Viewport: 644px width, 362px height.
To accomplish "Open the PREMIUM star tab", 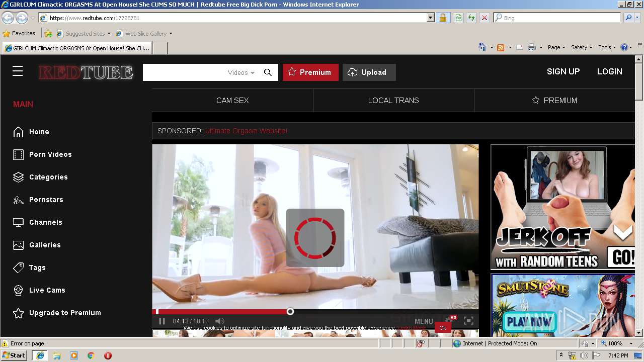I will [554, 101].
